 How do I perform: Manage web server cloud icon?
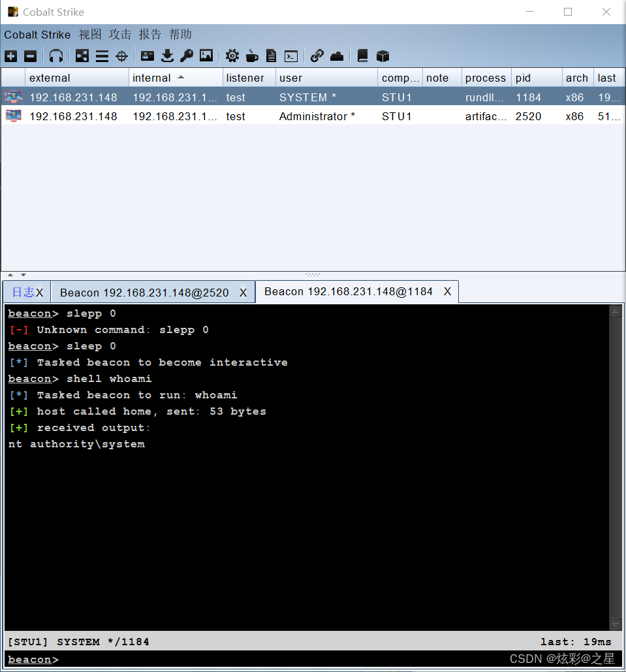337,56
